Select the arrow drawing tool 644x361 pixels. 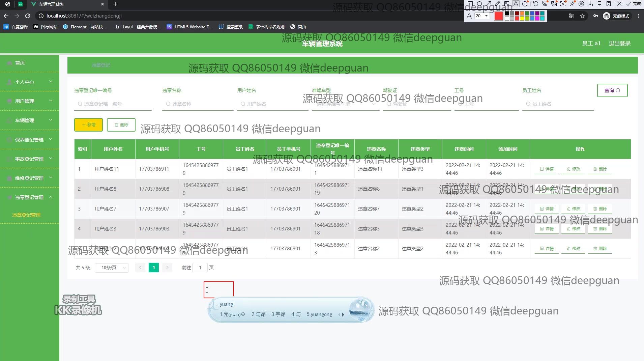pyautogui.click(x=489, y=4)
